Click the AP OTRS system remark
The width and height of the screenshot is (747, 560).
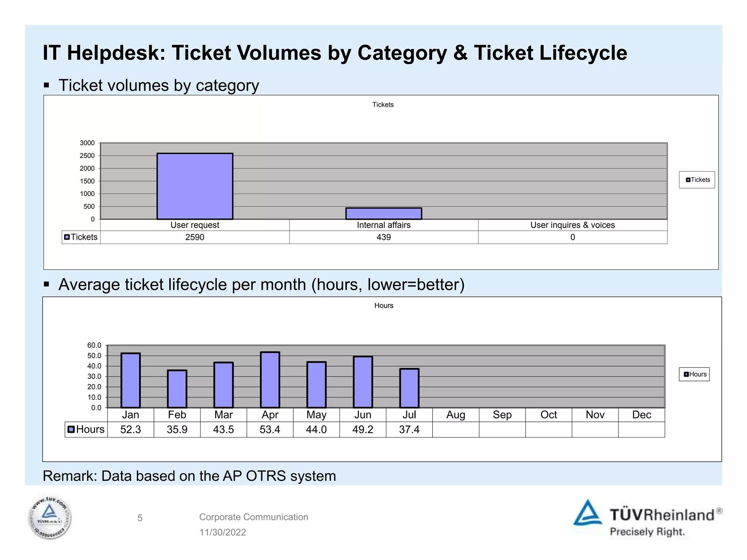tap(189, 476)
